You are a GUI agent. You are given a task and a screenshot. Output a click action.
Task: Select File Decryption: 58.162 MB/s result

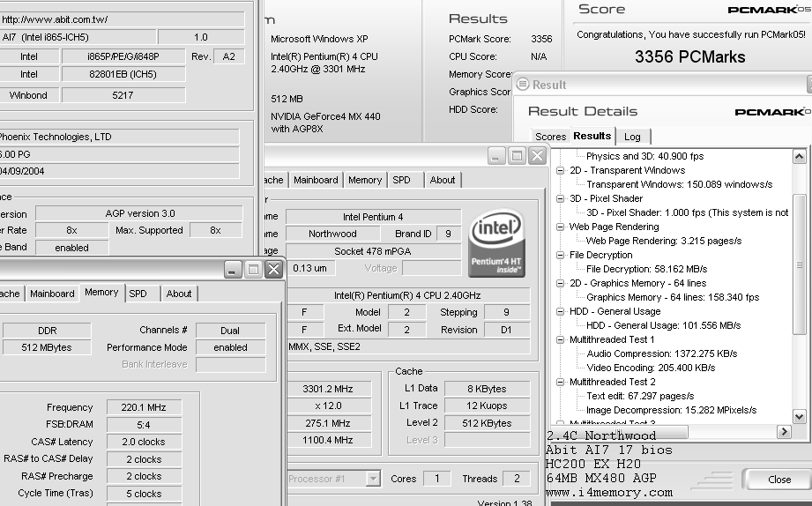click(647, 270)
